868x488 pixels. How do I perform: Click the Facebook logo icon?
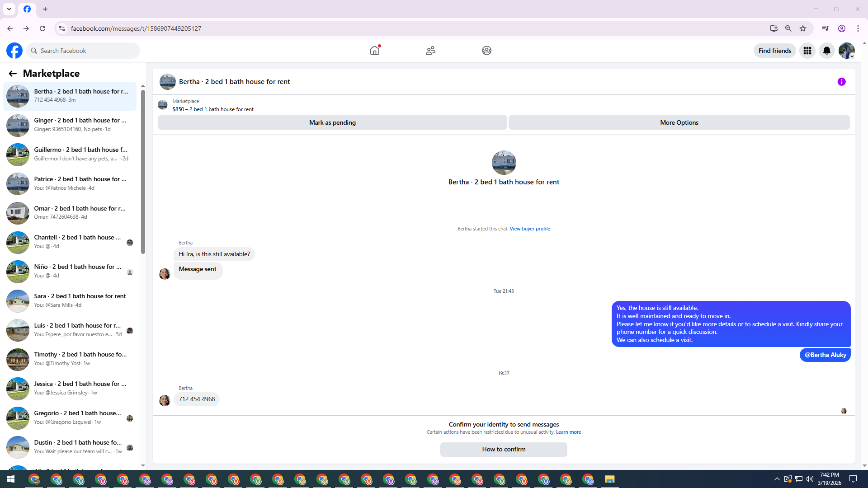(x=14, y=51)
